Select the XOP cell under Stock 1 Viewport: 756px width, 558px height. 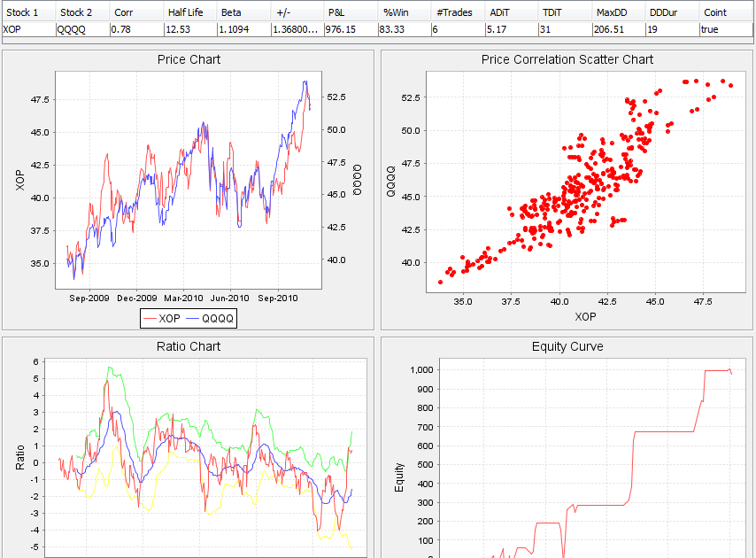click(13, 28)
